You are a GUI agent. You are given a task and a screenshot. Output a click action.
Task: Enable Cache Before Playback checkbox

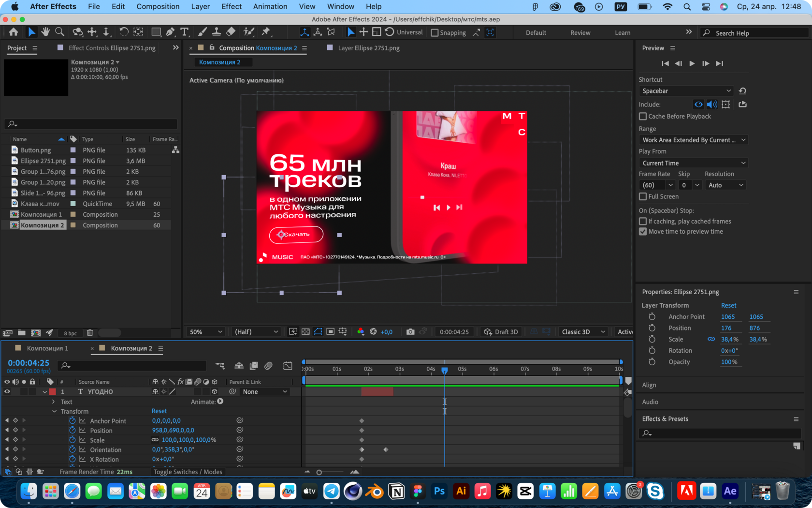(643, 117)
